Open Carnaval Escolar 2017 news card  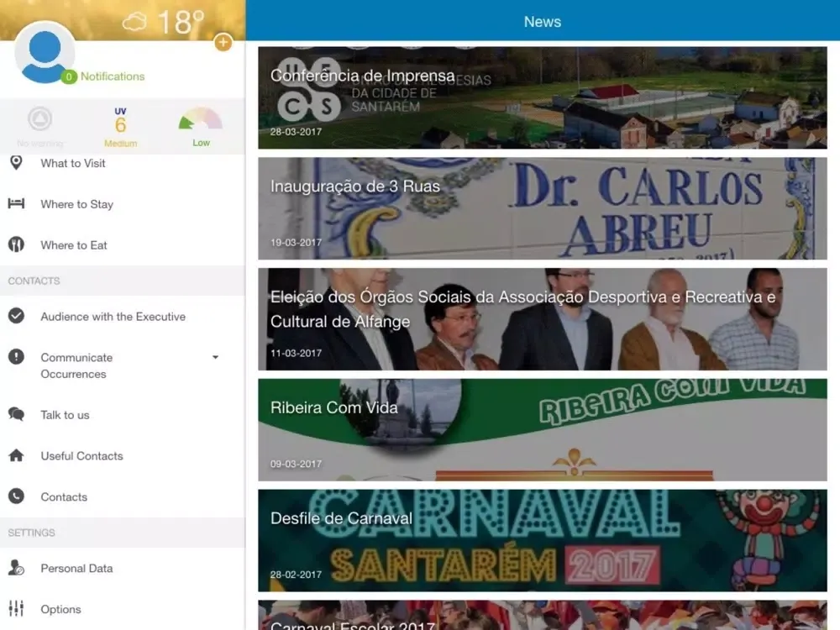pos(542,615)
